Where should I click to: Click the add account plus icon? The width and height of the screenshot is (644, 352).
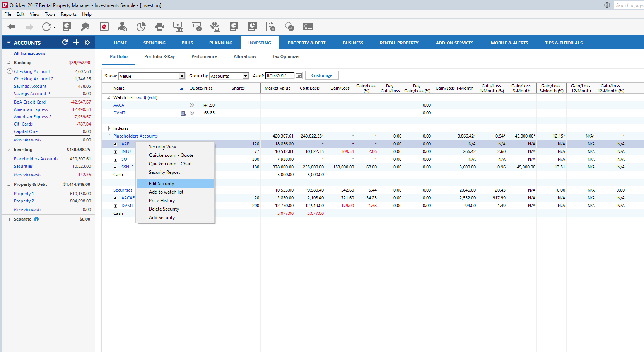pyautogui.click(x=76, y=43)
